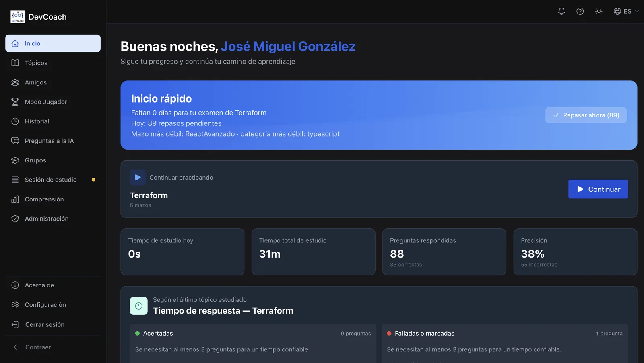Screen dimensions: 644x363
Task: Click the Terraform topic title
Action: click(149, 195)
